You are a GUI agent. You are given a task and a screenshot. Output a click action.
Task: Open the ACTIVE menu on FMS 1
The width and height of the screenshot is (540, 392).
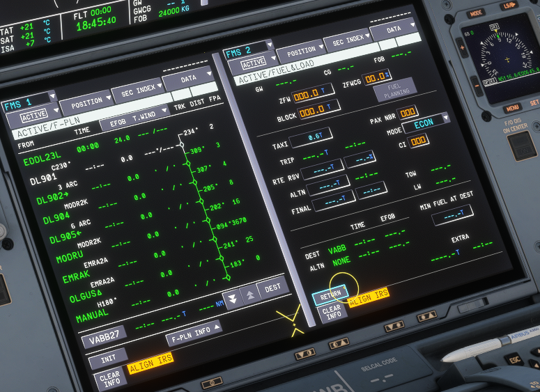coord(33,117)
